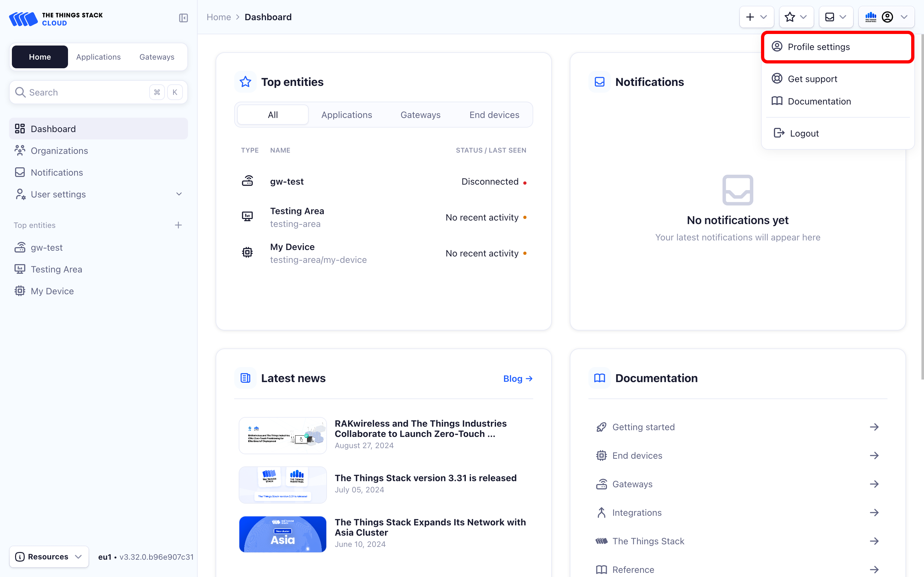Screen dimensions: 924x577
Task: Select the gw-test gateway under Top entities
Action: click(x=47, y=247)
